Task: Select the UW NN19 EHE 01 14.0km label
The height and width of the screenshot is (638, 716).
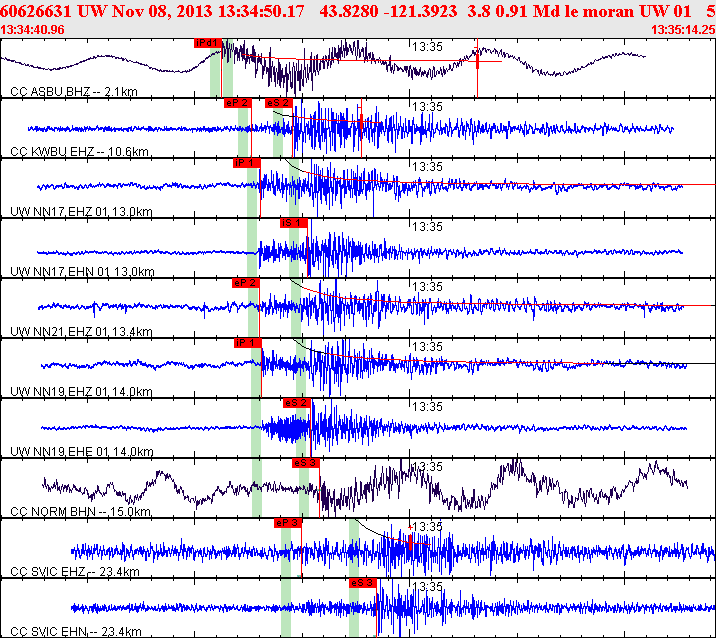Action: pyautogui.click(x=82, y=452)
